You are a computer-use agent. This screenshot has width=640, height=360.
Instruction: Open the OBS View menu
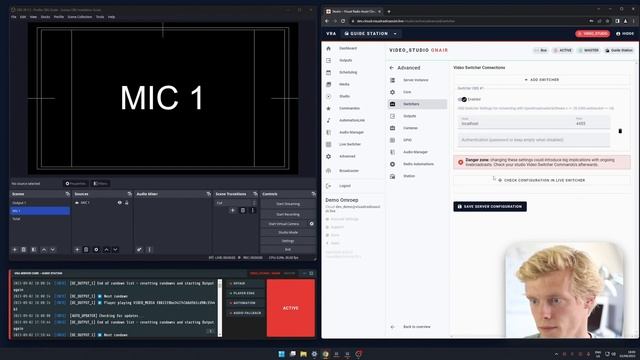click(33, 17)
